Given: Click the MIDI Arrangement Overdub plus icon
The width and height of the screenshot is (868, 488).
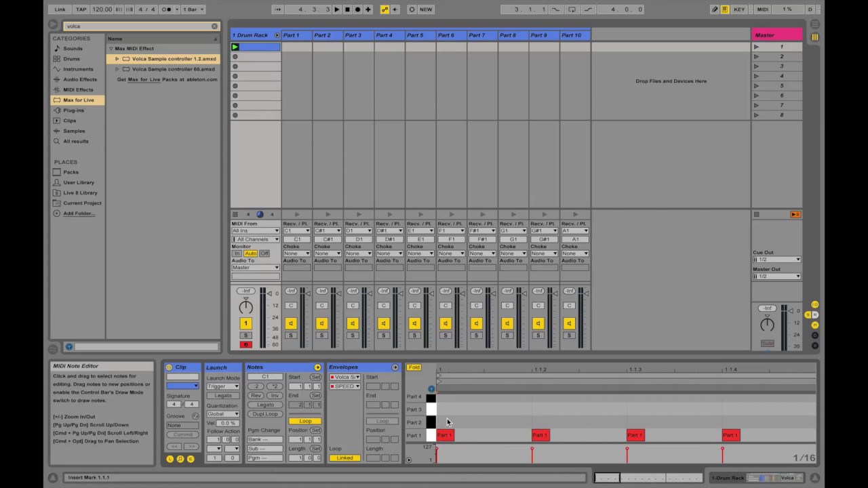Looking at the screenshot, I should pos(368,9).
